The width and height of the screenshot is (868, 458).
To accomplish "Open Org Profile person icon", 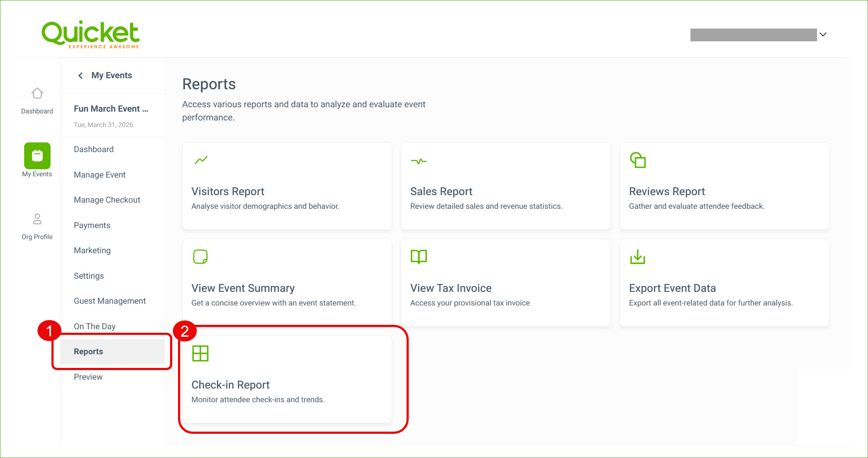I will 37,219.
